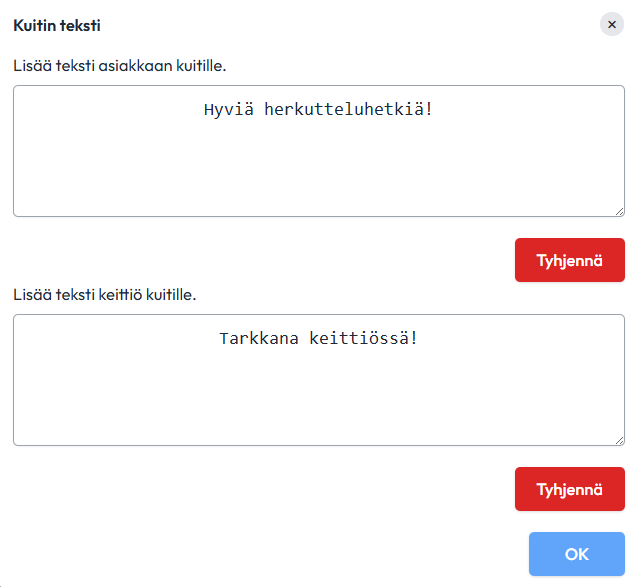Click the word keittiössä in the kitchen text

click(x=360, y=338)
